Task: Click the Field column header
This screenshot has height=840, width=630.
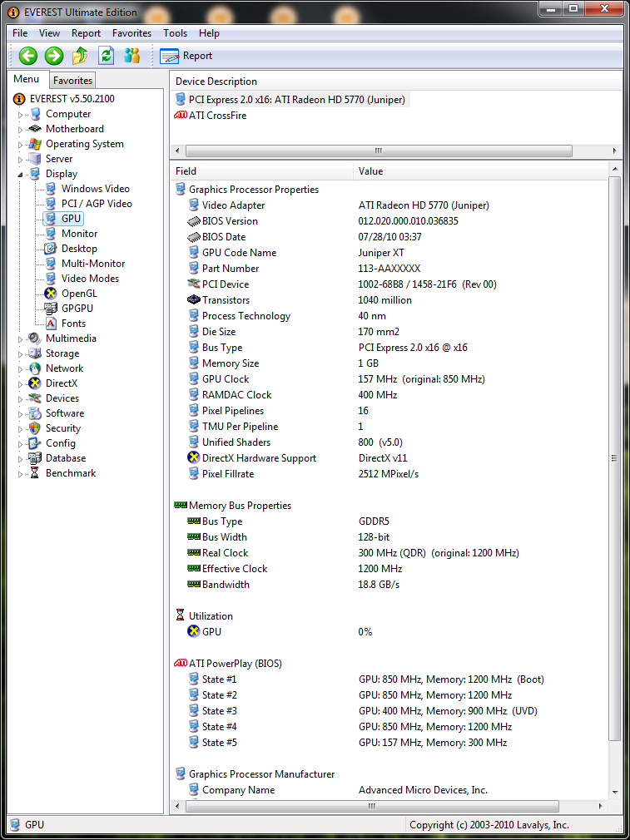Action: tap(261, 171)
